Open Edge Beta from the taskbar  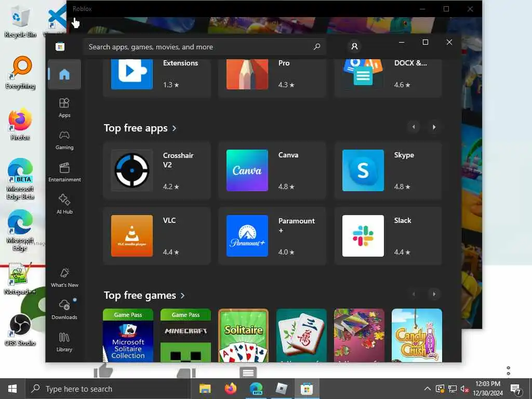(x=256, y=389)
